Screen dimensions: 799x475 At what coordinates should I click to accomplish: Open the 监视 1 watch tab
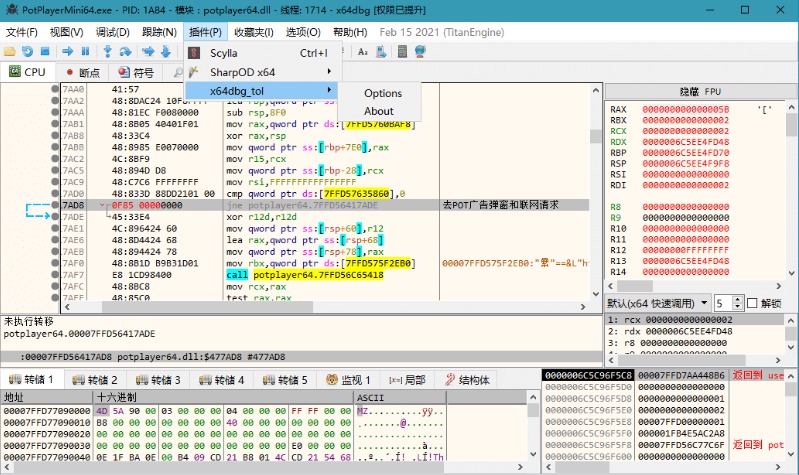[347, 380]
